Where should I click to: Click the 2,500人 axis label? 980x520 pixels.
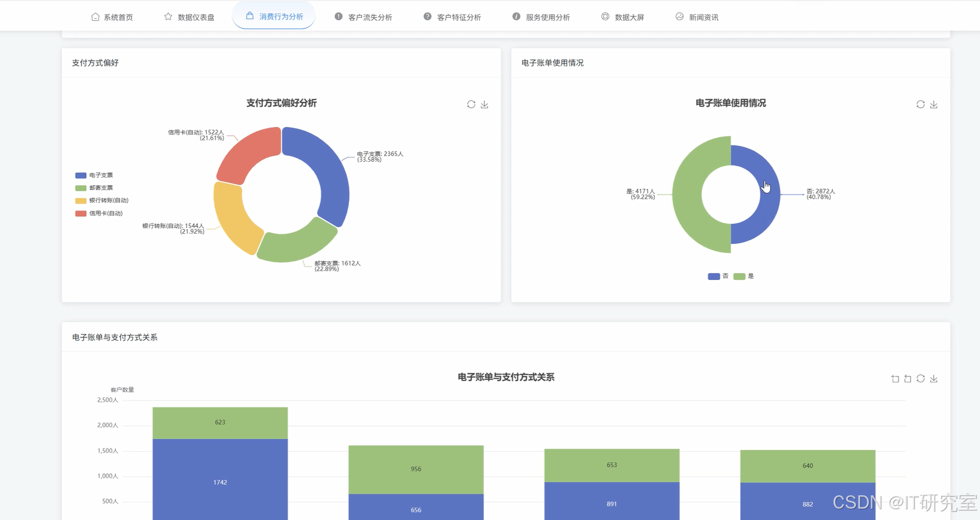tap(107, 400)
